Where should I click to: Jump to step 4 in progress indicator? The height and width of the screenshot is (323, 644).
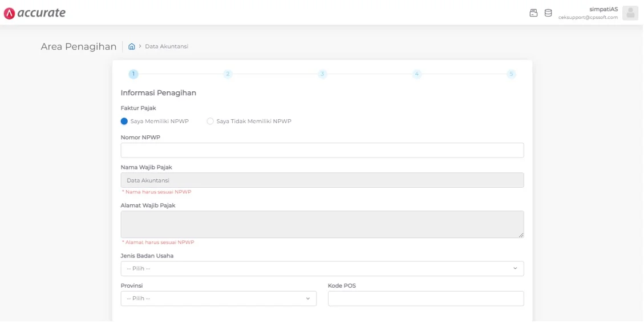pos(417,74)
